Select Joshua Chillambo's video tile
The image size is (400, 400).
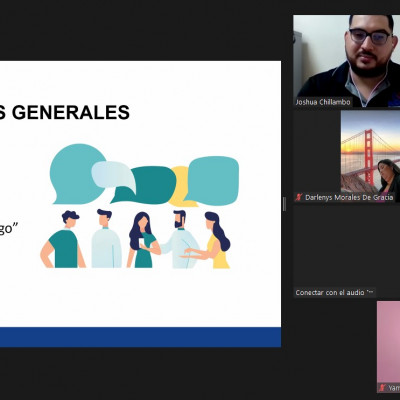pos(347,61)
